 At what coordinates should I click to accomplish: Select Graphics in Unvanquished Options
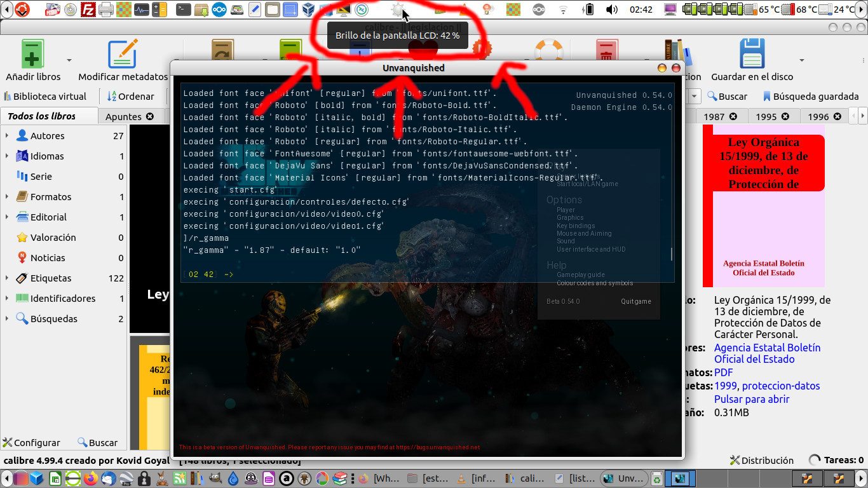point(570,217)
